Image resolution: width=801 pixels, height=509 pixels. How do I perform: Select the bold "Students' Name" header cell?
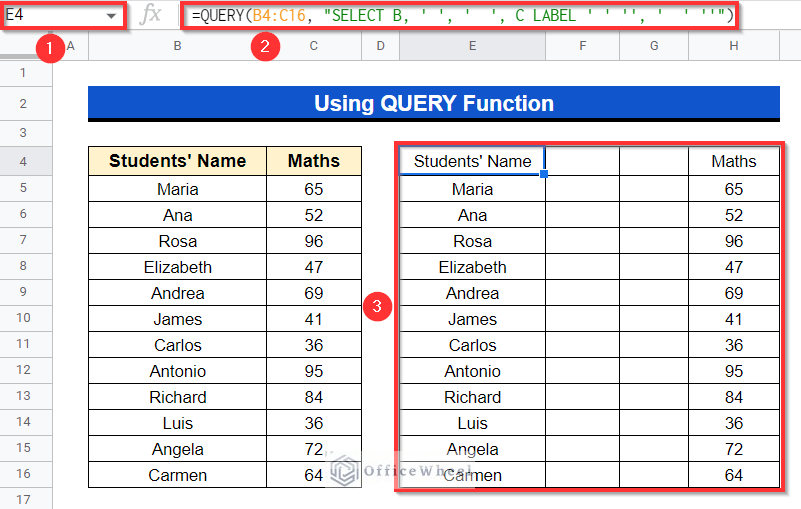(x=177, y=161)
